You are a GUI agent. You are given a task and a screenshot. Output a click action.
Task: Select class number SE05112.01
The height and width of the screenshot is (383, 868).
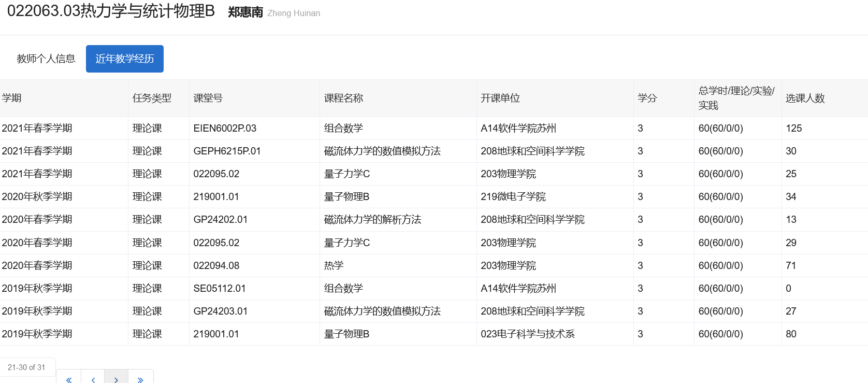click(219, 288)
